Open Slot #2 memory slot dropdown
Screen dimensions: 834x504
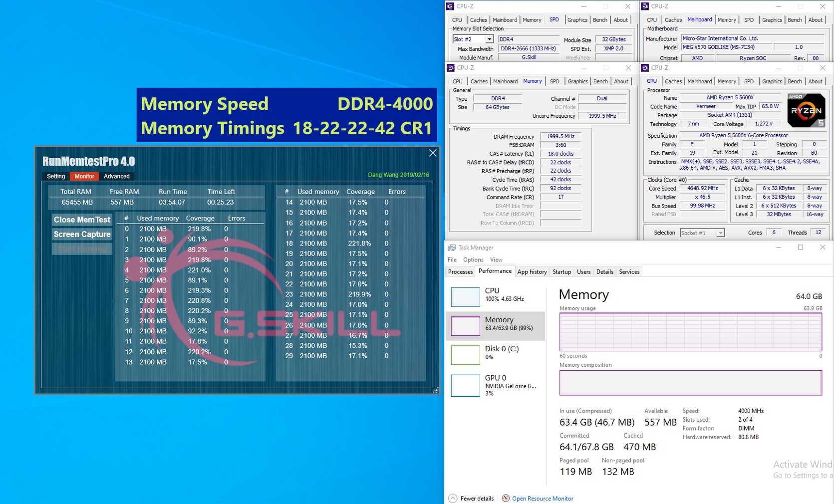coord(489,39)
